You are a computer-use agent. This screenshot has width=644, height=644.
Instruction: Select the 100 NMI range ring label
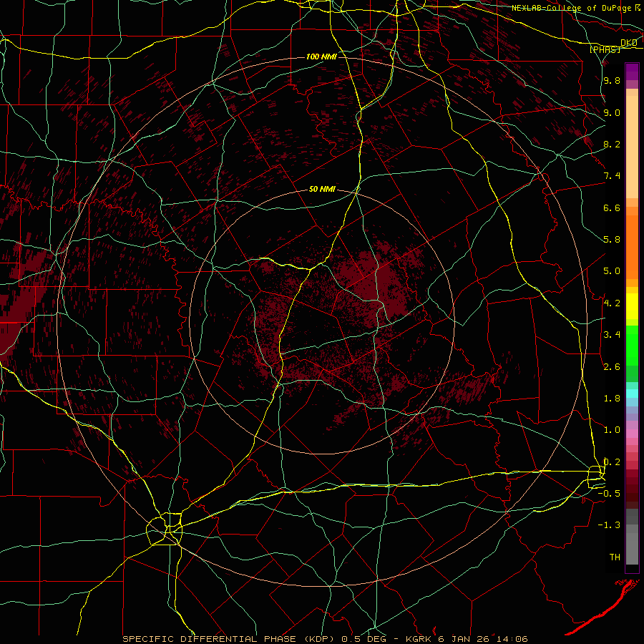[x=321, y=57]
